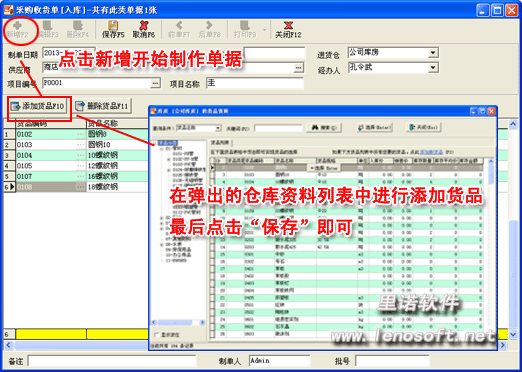Click the 删除货品F11 button
The image size is (522, 372).
(102, 106)
